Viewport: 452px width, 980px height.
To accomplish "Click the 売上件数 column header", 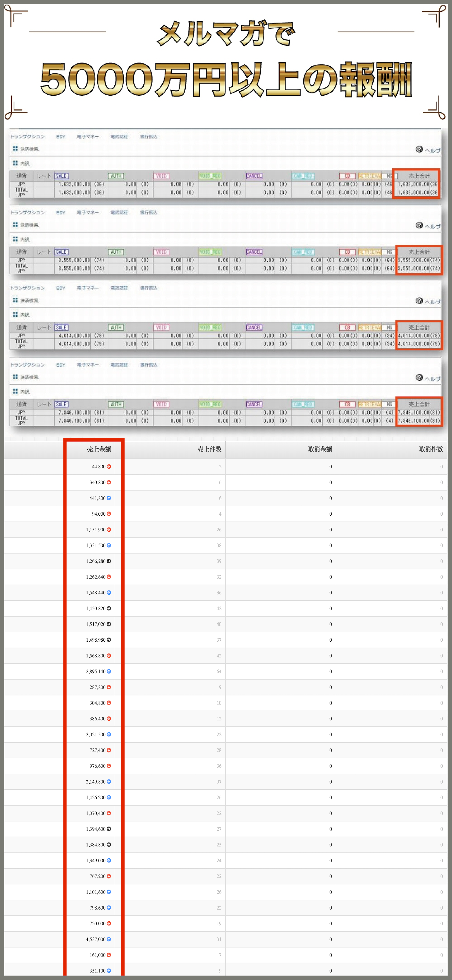I will [209, 449].
